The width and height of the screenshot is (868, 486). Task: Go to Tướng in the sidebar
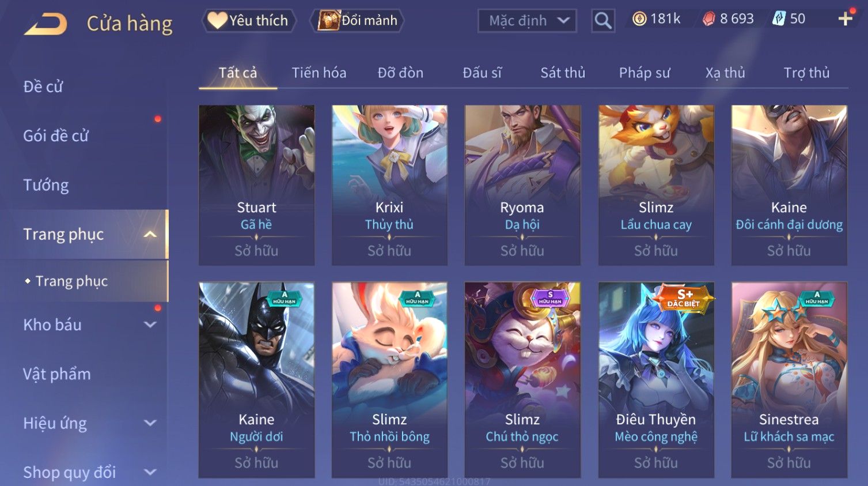point(46,185)
